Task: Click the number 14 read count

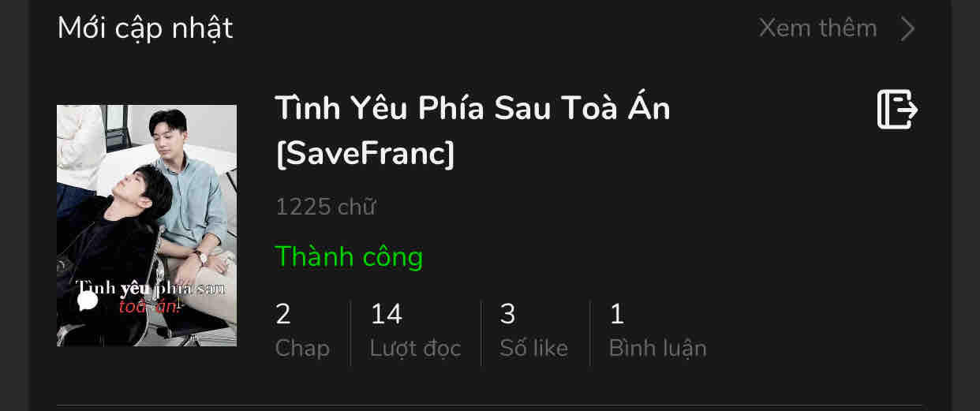Action: click(387, 315)
